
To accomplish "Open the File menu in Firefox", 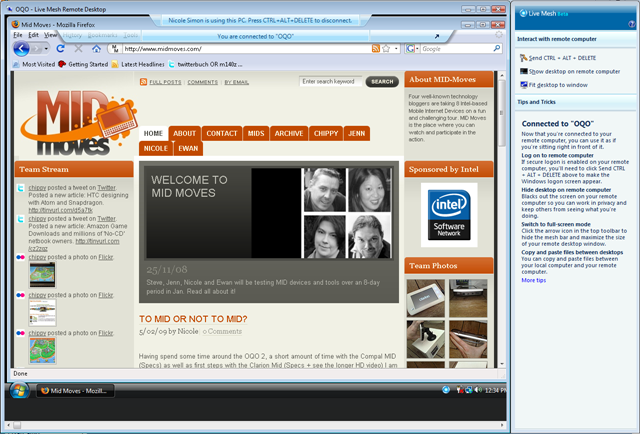I will point(18,35).
